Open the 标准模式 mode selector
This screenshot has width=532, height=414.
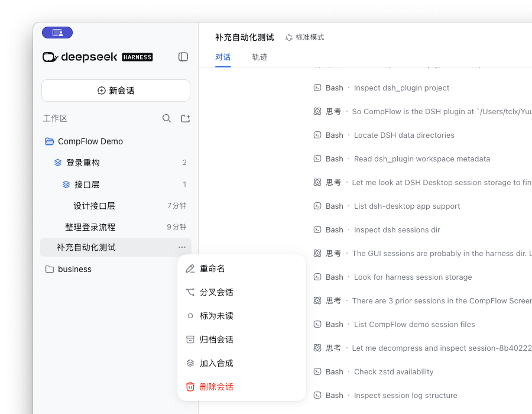point(304,37)
